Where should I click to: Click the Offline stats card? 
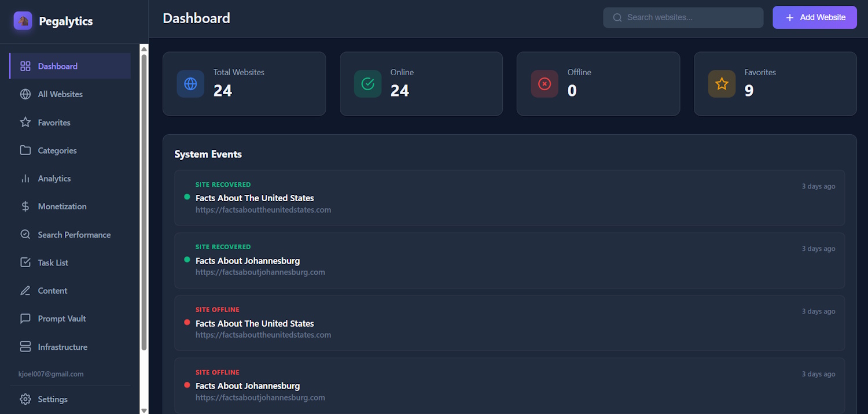click(598, 84)
